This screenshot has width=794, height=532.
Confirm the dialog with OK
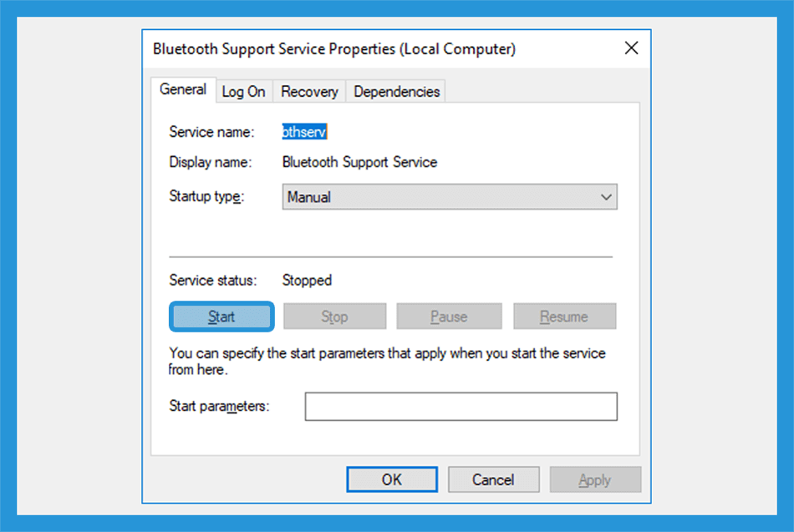392,479
